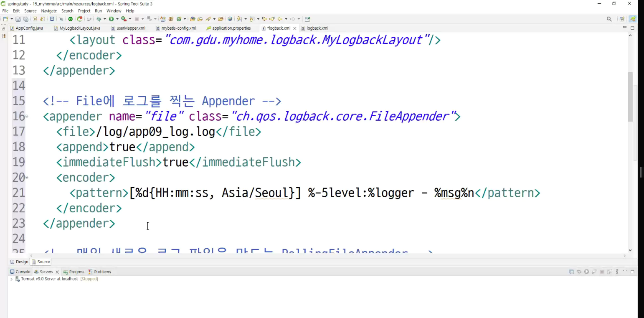Click the Open Perspective icon

point(622,19)
